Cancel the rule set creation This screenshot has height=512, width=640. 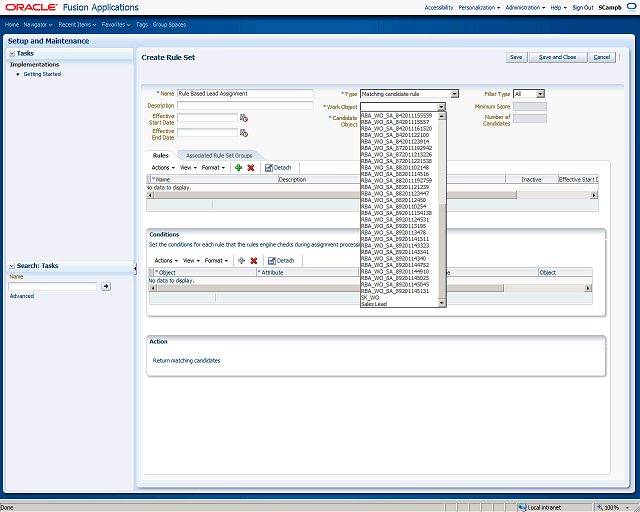point(602,57)
